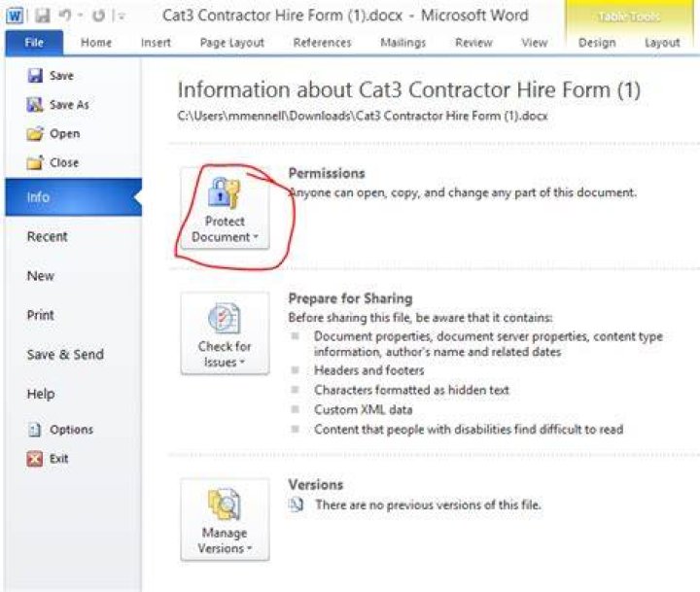Viewport: 700px width, 592px height.
Task: Click the Versions heading
Action: pyautogui.click(x=316, y=485)
